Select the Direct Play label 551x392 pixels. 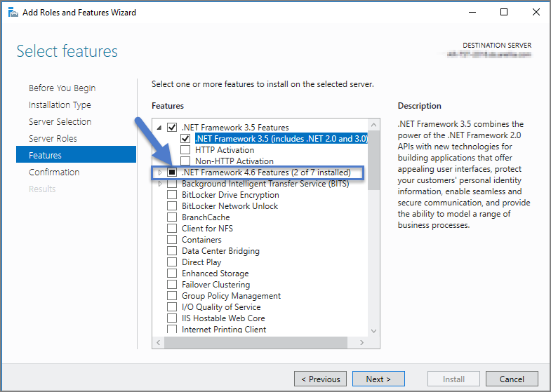(x=201, y=262)
